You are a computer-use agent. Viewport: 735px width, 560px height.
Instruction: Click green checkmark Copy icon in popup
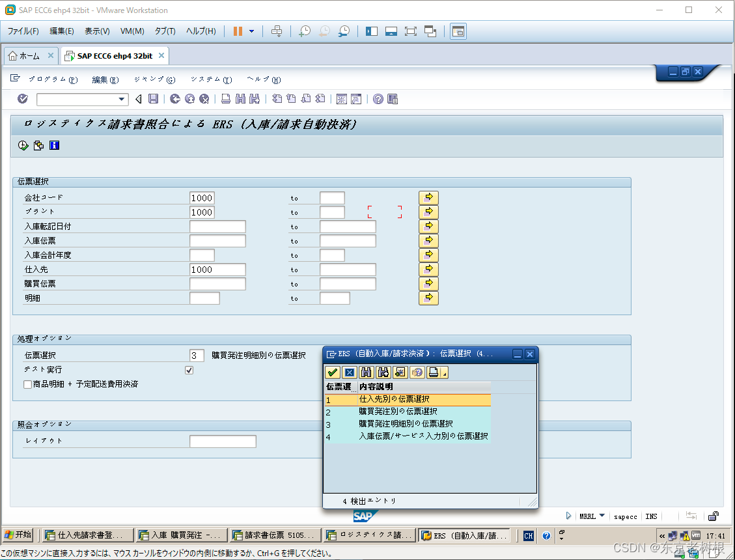(x=332, y=372)
